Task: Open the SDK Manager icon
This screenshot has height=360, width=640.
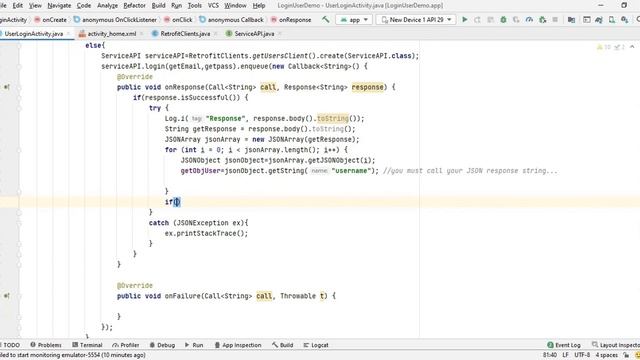Action: click(x=624, y=19)
